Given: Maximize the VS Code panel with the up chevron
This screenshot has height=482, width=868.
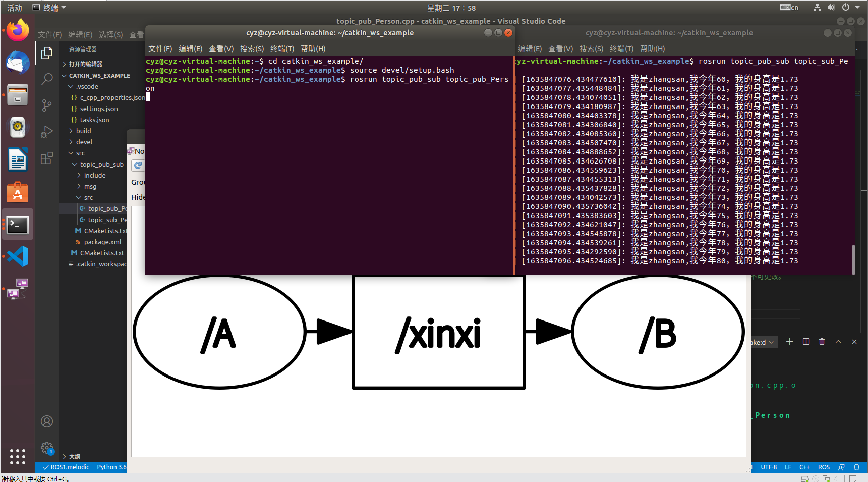Looking at the screenshot, I should tap(838, 342).
